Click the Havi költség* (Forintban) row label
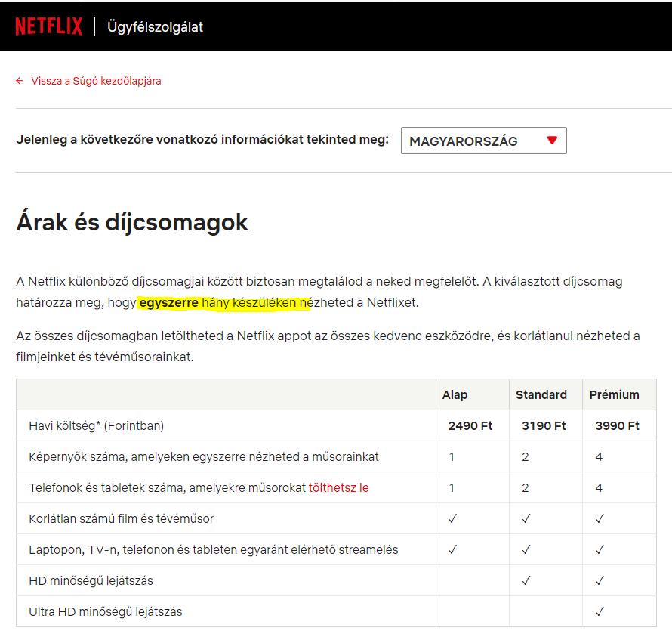This screenshot has width=672, height=637. pos(97,426)
